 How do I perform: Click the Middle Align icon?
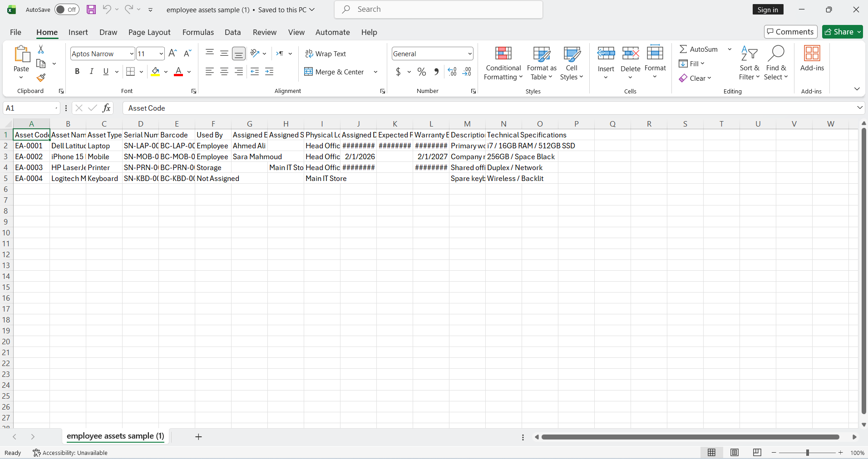coord(224,53)
